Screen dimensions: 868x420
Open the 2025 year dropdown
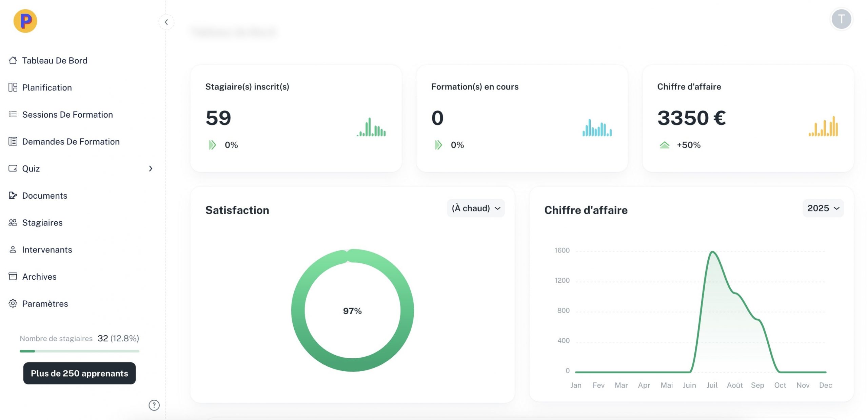click(823, 208)
